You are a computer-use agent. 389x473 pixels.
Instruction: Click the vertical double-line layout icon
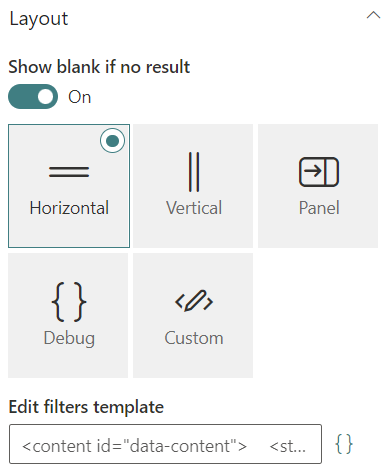pos(194,172)
